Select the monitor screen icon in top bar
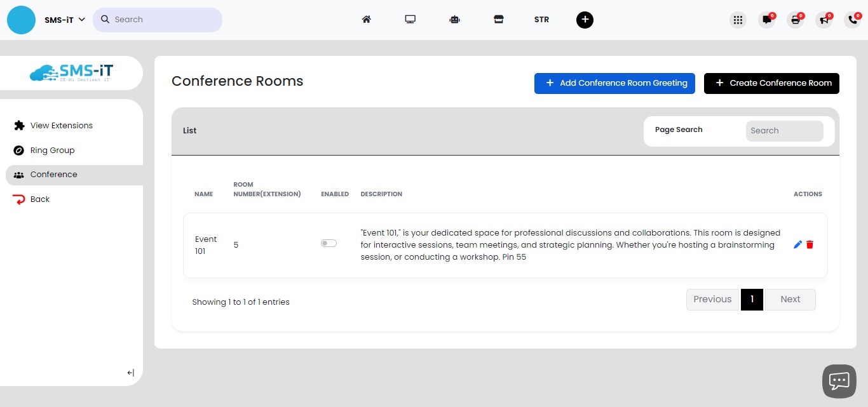 point(410,20)
